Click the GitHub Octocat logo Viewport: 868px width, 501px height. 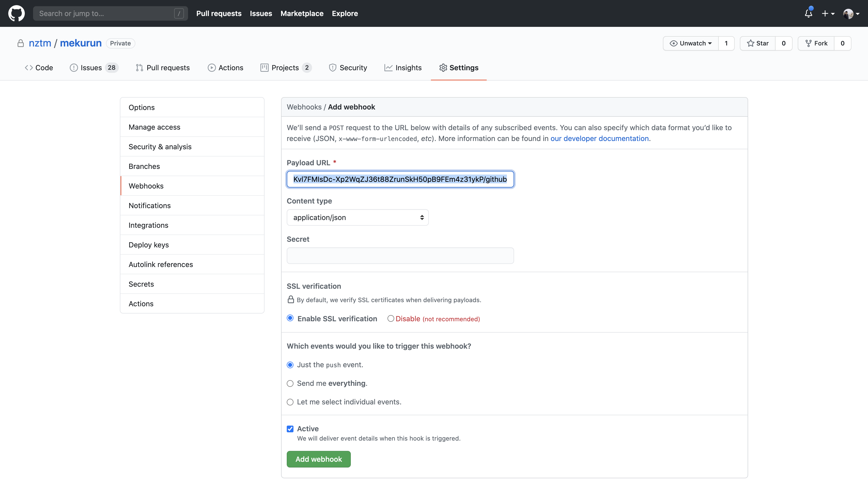pos(16,13)
